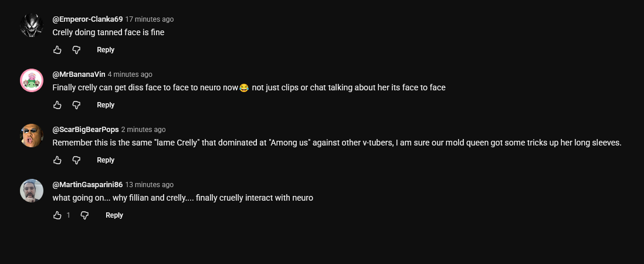Like @MartinGasparini86's comment with 1 like

57,215
